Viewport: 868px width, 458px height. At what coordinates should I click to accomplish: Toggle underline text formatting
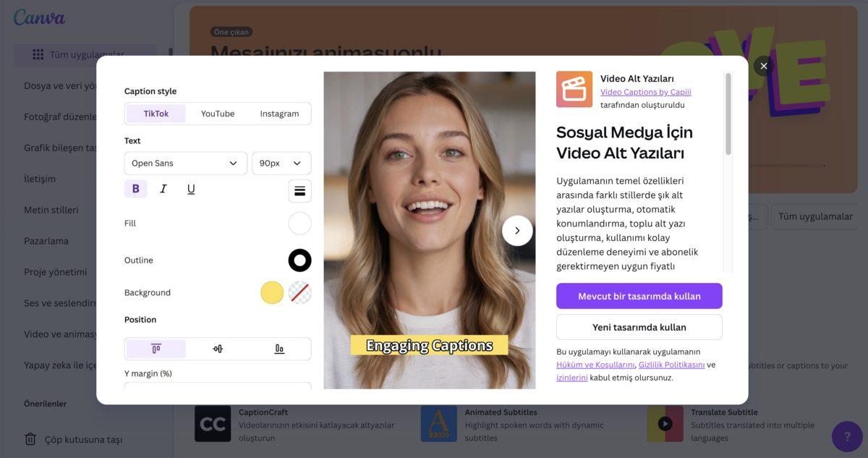coord(191,189)
